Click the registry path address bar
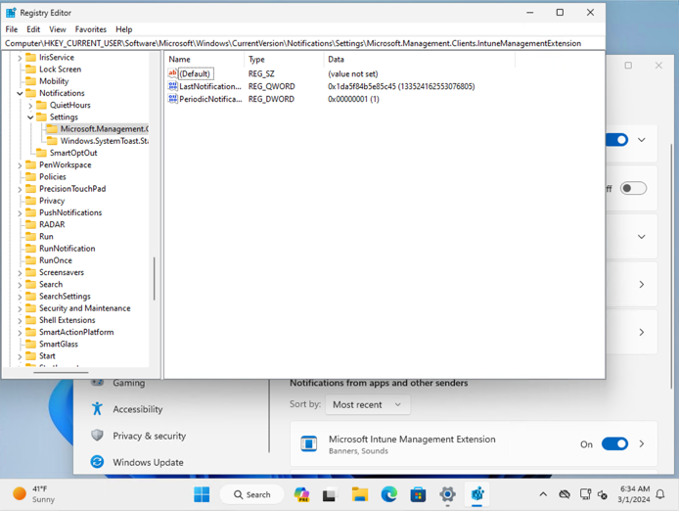Image resolution: width=684 pixels, height=516 pixels. tap(304, 43)
